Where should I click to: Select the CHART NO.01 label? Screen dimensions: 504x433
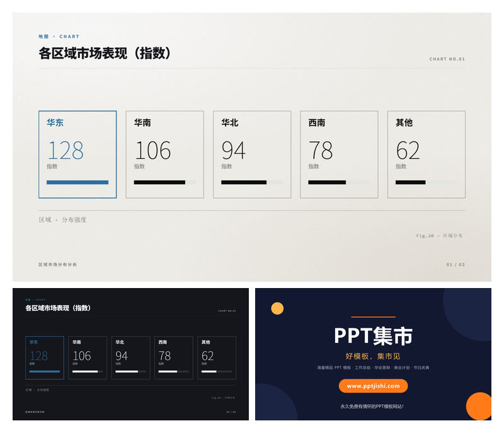pos(447,59)
